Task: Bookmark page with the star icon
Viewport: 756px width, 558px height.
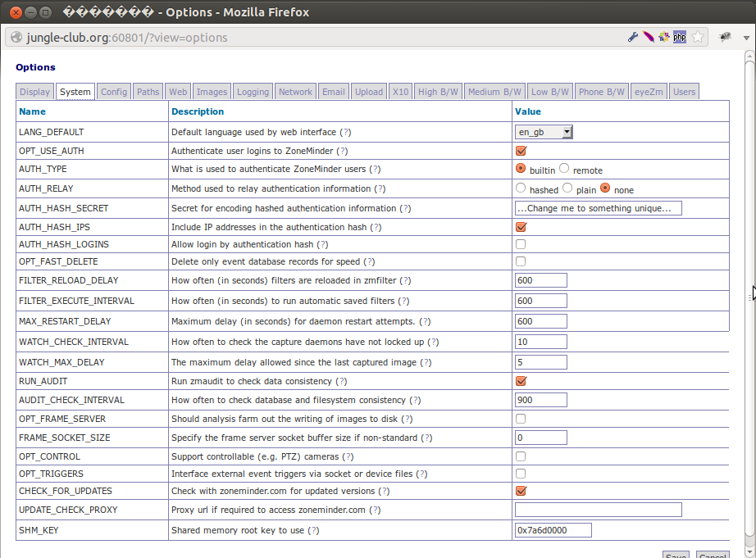Action: 698,37
